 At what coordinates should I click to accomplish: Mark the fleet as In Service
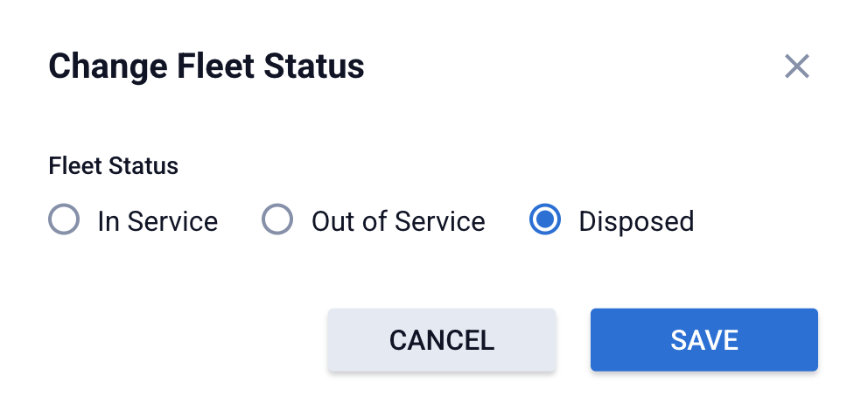[64, 220]
